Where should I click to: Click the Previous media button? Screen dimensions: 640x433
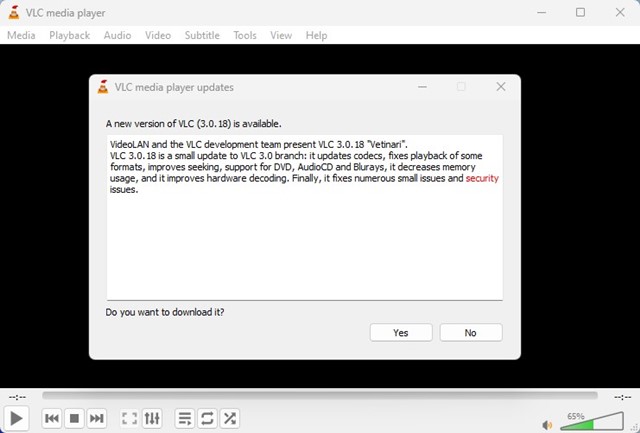click(52, 418)
